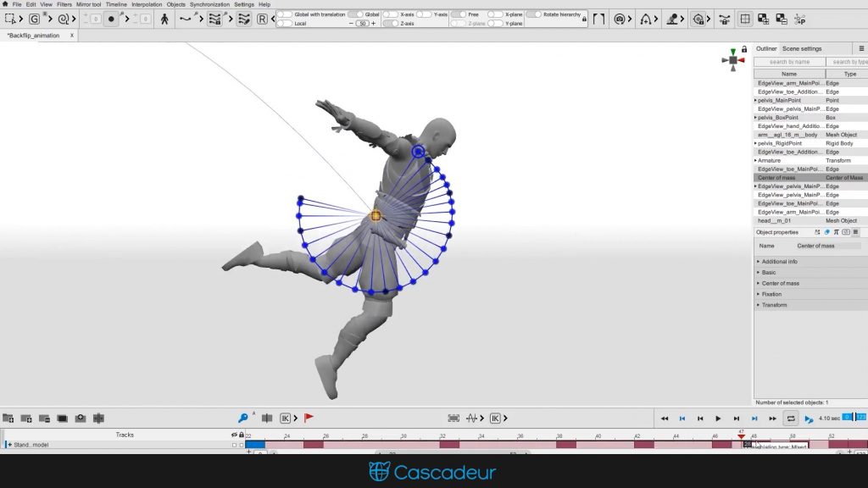The width and height of the screenshot is (868, 488).
Task: Enable the Global with translation toggle
Action: point(284,14)
